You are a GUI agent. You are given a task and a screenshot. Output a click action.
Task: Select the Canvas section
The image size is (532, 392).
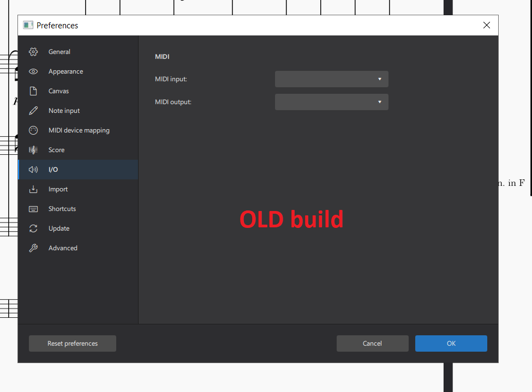click(79, 91)
